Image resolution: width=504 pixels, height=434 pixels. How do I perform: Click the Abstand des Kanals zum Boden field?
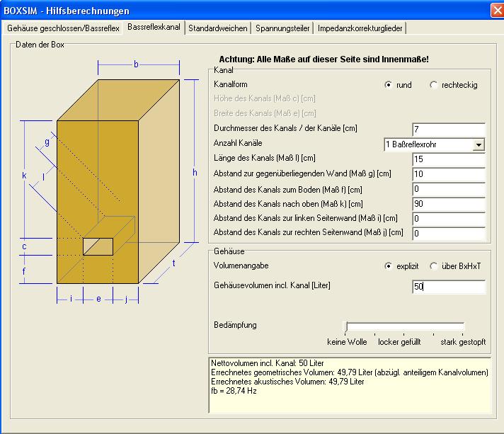point(448,189)
